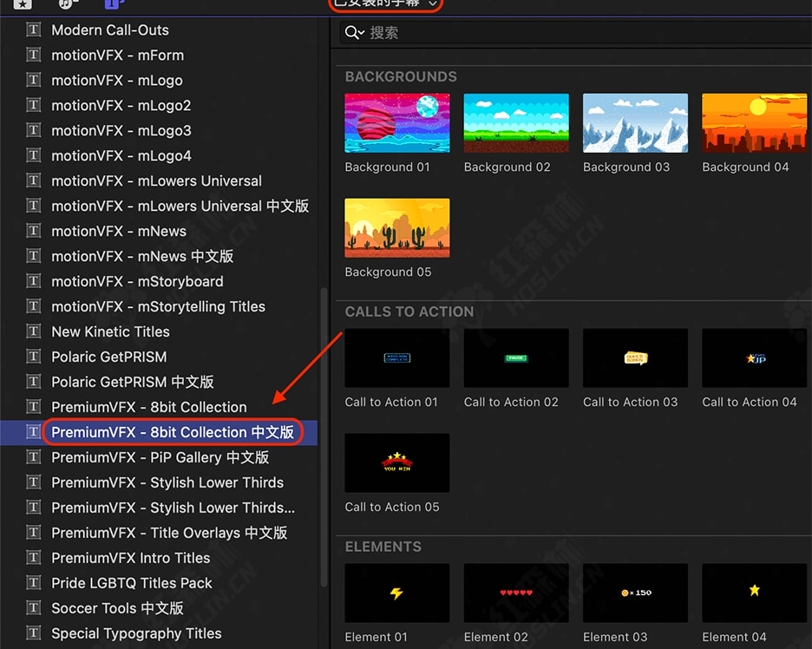This screenshot has height=649, width=812.
Task: Select the Call to Action 02 title
Action: (x=516, y=358)
